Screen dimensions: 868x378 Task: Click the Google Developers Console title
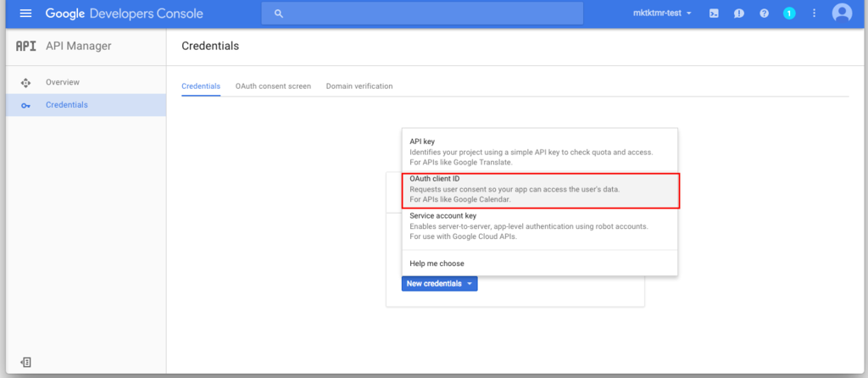coord(124,14)
